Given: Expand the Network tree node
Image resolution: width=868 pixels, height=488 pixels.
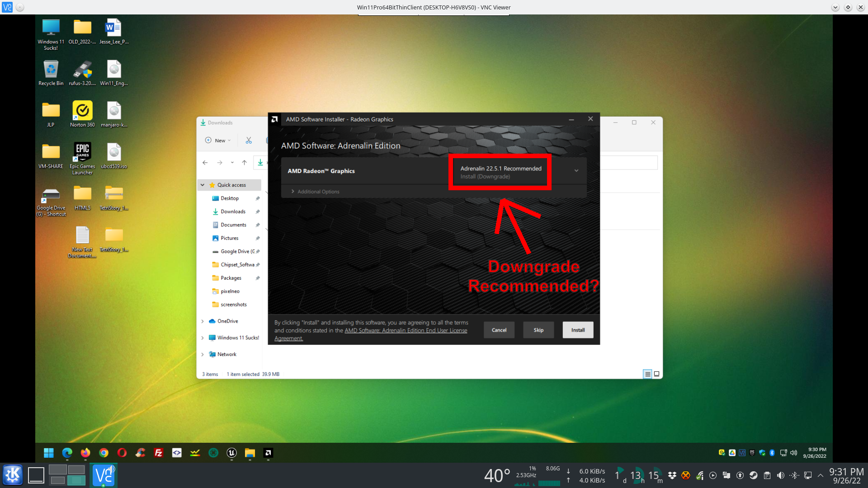Looking at the screenshot, I should (203, 355).
